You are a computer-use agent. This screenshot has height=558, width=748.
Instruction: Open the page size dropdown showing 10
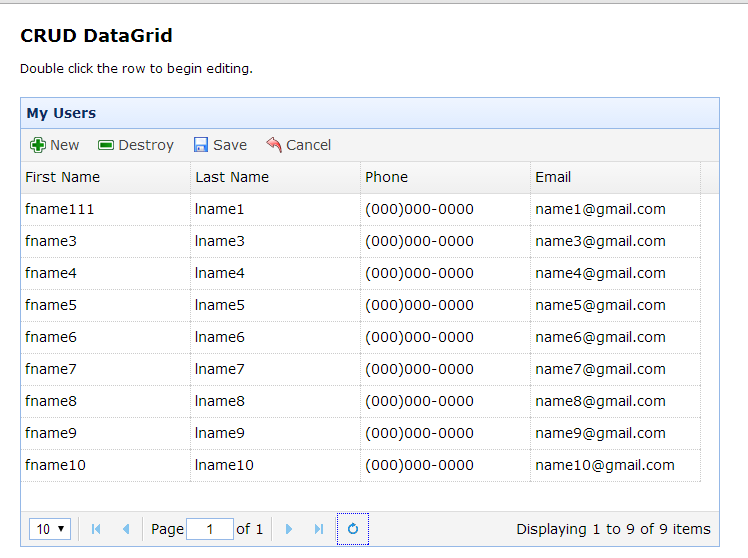(50, 529)
